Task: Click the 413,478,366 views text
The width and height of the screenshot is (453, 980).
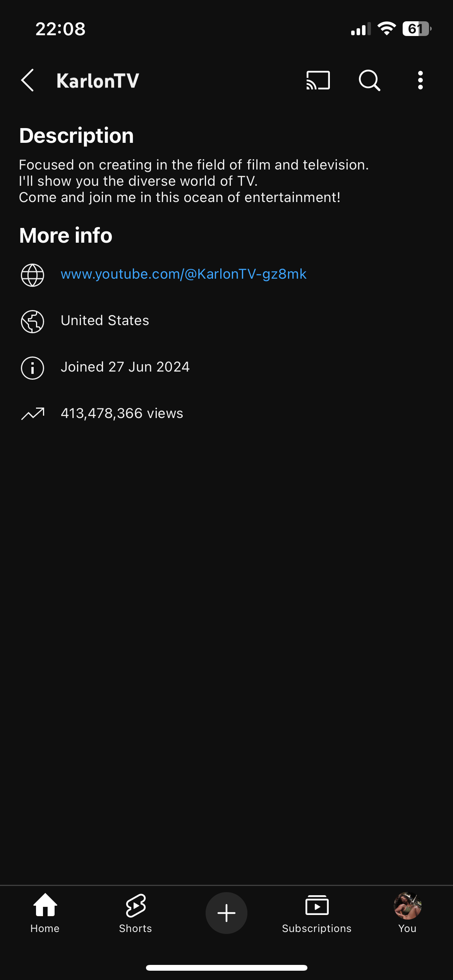Action: coord(122,413)
